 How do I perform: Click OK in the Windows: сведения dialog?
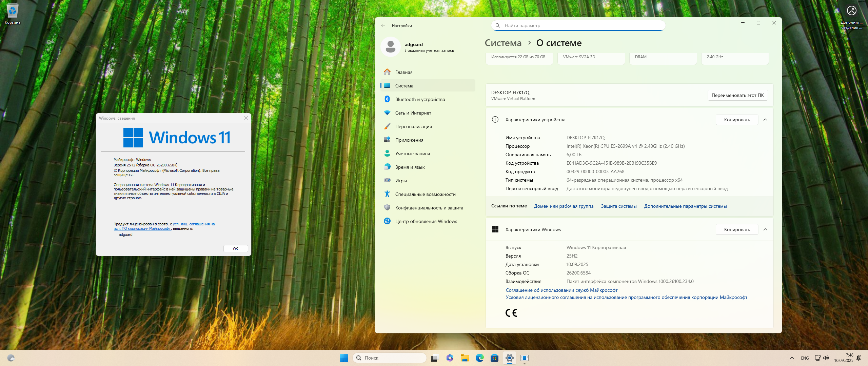click(x=236, y=249)
